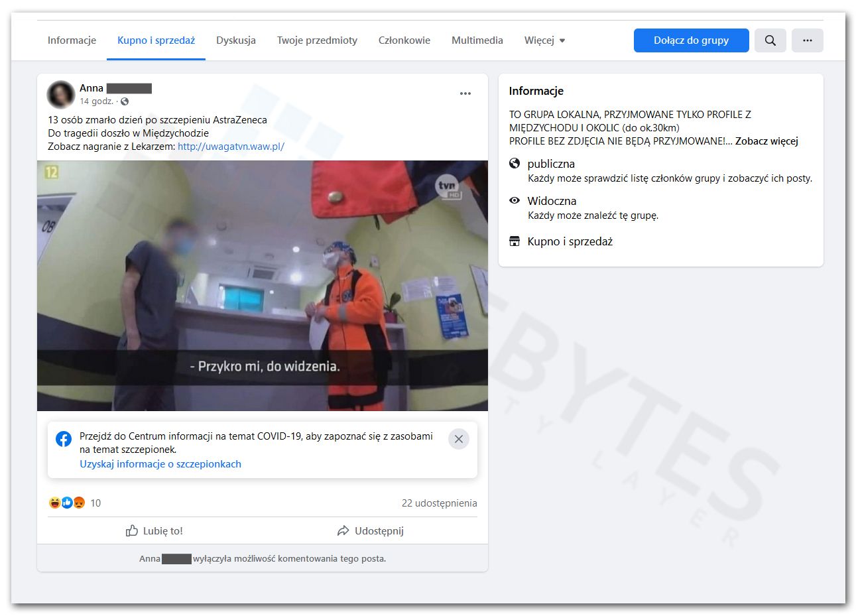Open the Informacje tab
The width and height of the screenshot is (856, 616).
(x=72, y=40)
